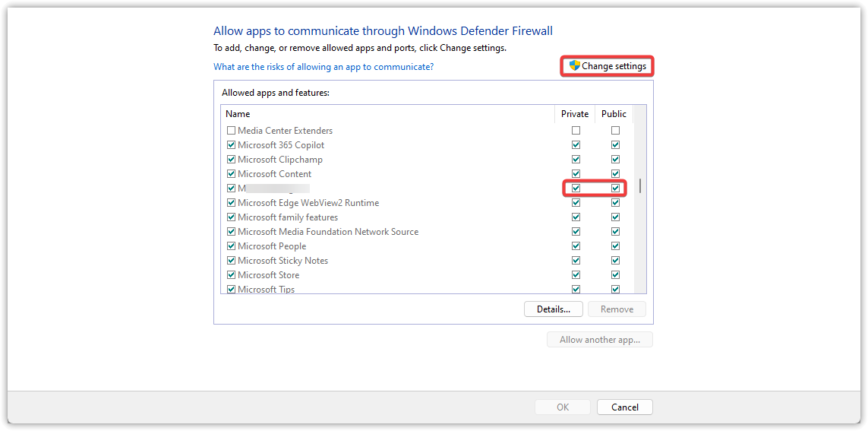The image size is (868, 431).
Task: Sort list by the Name column header
Action: (x=238, y=114)
